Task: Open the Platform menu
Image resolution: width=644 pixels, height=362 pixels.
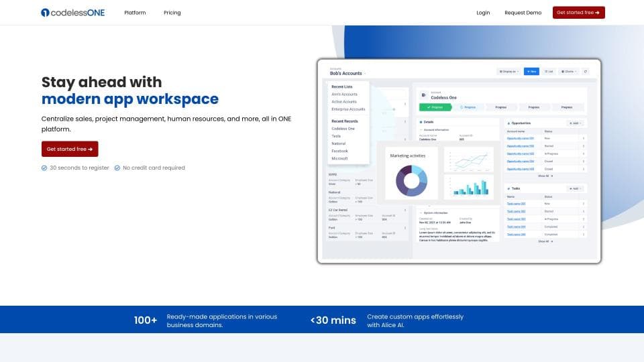Action: (135, 13)
